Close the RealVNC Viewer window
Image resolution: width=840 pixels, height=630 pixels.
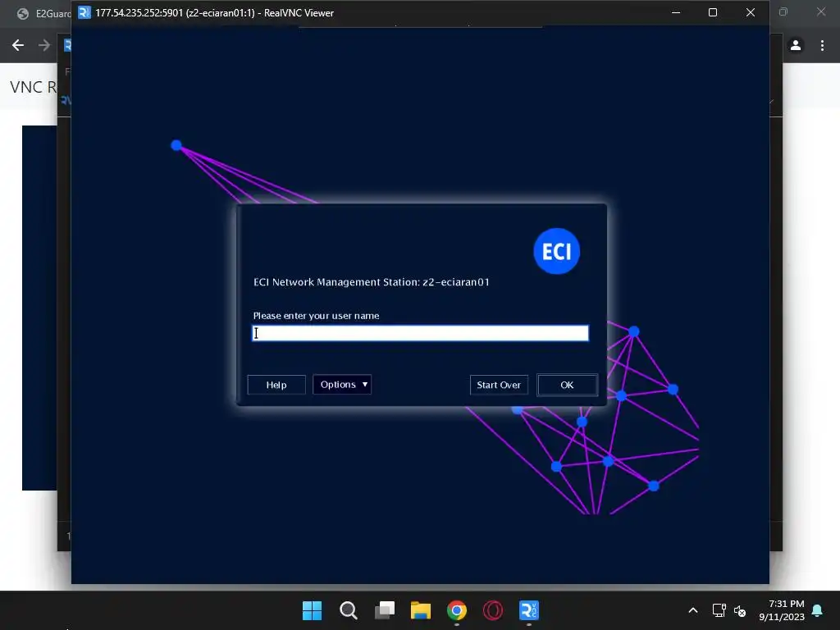click(x=751, y=12)
